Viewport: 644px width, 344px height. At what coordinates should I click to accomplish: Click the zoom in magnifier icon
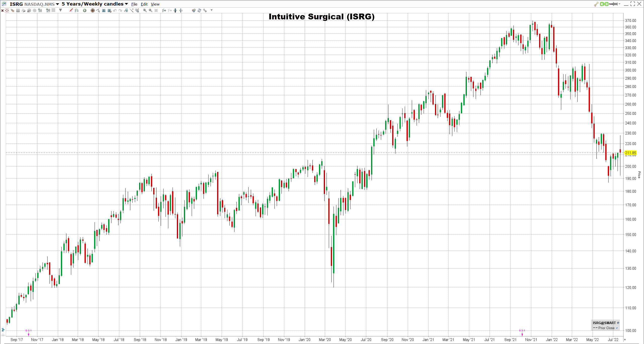click(x=145, y=11)
